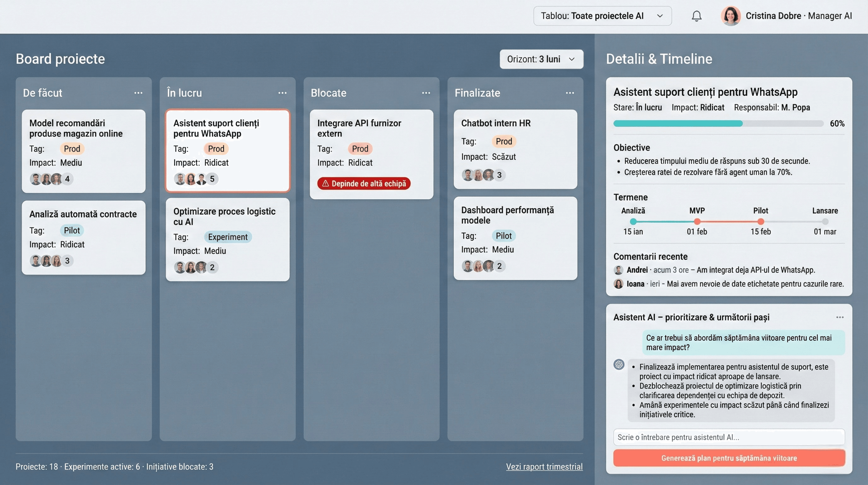Click Ioana's avatar in recent comments
The width and height of the screenshot is (868, 485).
tap(619, 284)
